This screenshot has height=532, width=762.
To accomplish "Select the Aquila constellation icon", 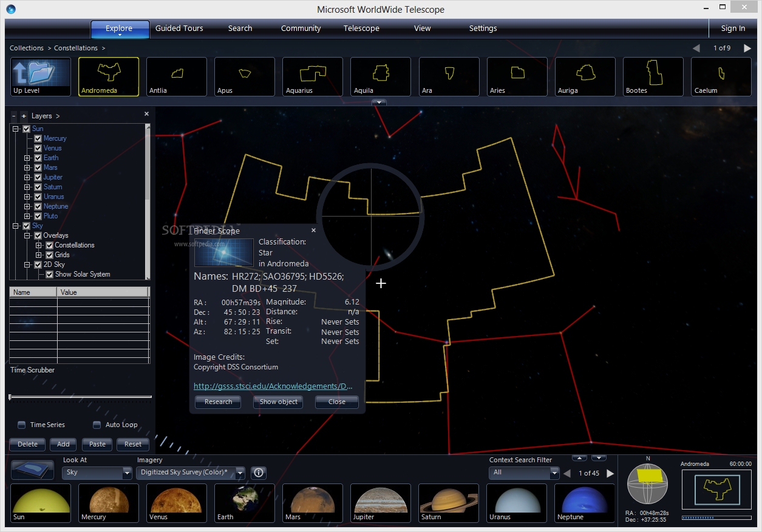I will (x=381, y=77).
